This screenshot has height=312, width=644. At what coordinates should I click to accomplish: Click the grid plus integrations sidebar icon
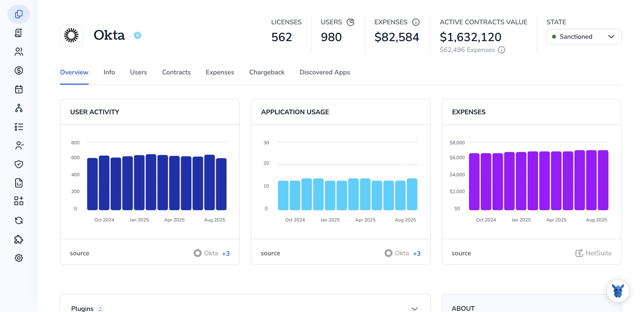click(x=19, y=201)
